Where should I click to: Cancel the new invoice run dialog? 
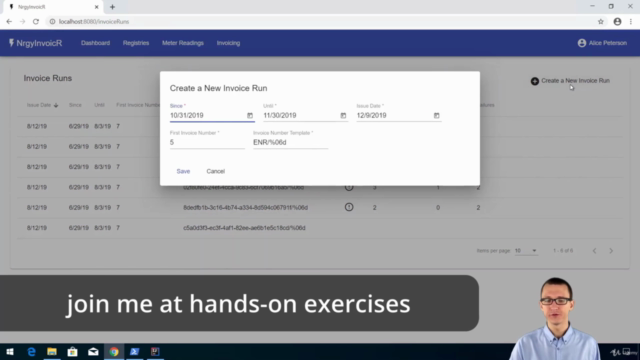pos(216,171)
